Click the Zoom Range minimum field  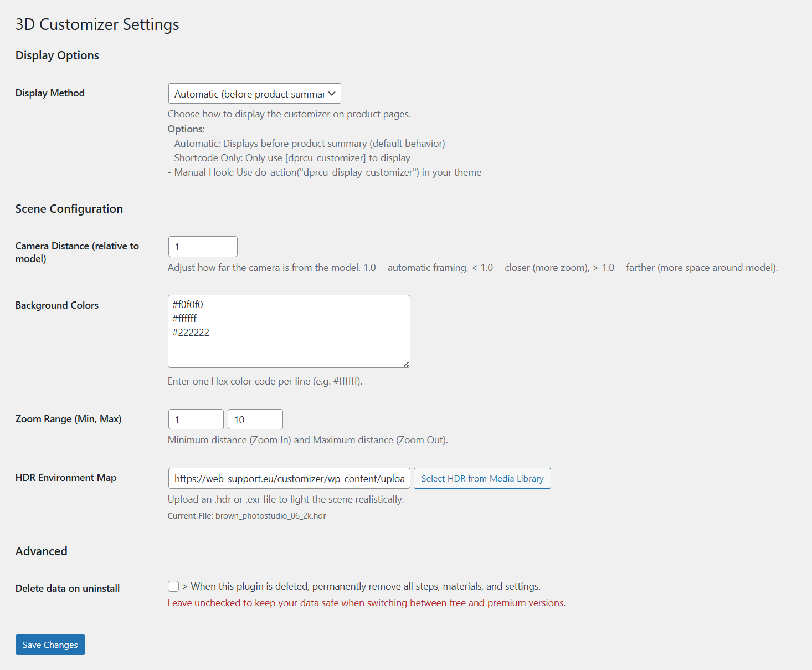tap(195, 419)
